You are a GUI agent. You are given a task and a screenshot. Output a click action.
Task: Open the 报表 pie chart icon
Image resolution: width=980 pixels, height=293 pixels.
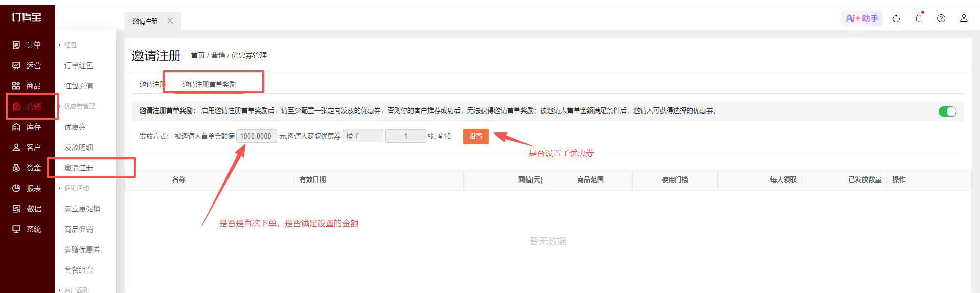click(x=16, y=188)
